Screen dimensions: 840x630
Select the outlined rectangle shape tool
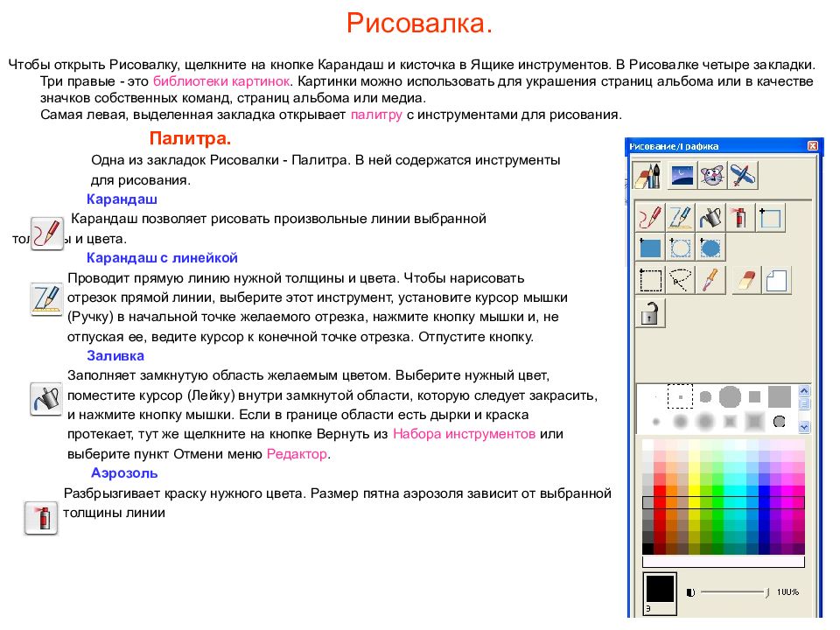click(770, 218)
